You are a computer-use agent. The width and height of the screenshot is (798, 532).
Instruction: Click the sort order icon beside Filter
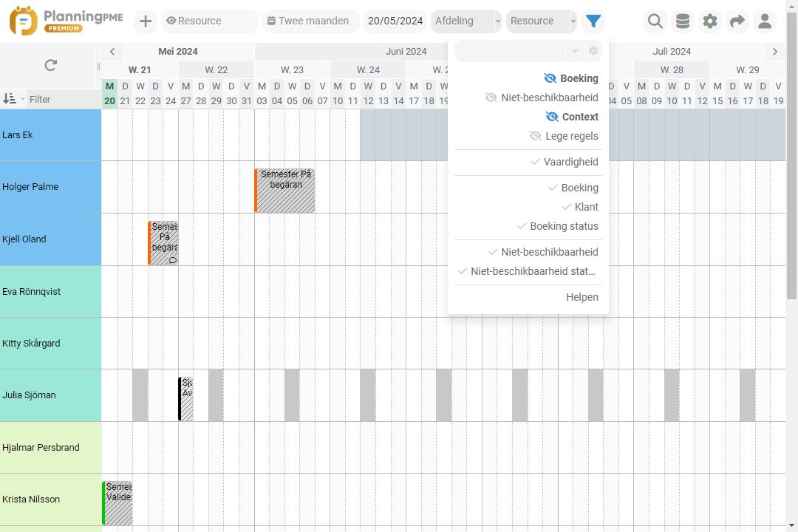pyautogui.click(x=9, y=99)
